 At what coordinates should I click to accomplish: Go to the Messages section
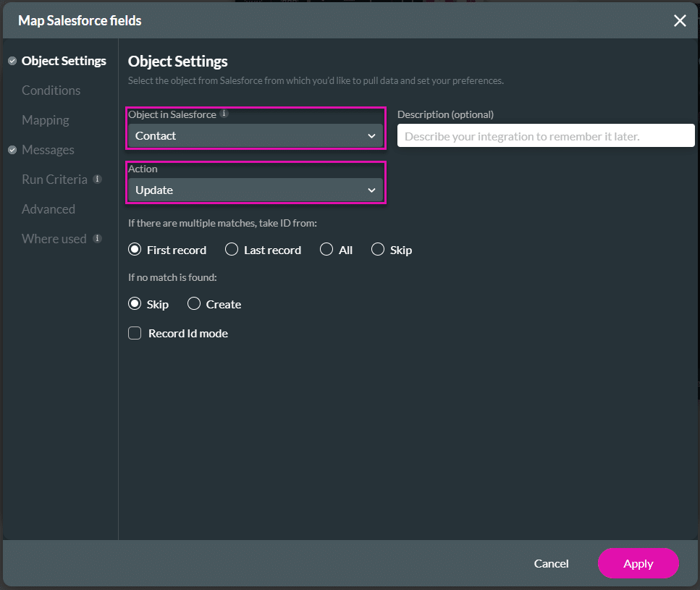click(48, 150)
